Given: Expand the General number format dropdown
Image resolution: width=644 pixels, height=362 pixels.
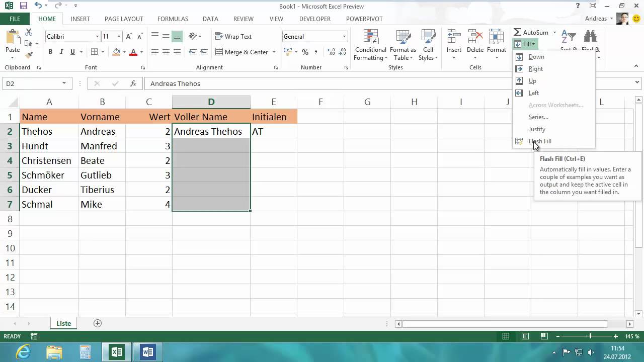Looking at the screenshot, I should [344, 37].
